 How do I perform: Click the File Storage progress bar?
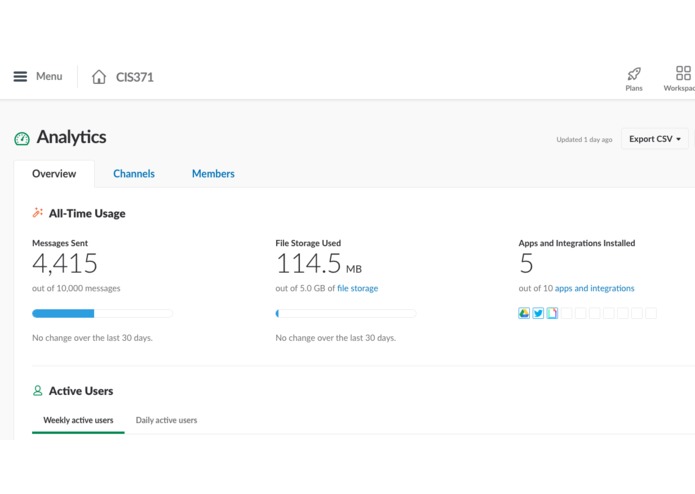click(x=346, y=314)
